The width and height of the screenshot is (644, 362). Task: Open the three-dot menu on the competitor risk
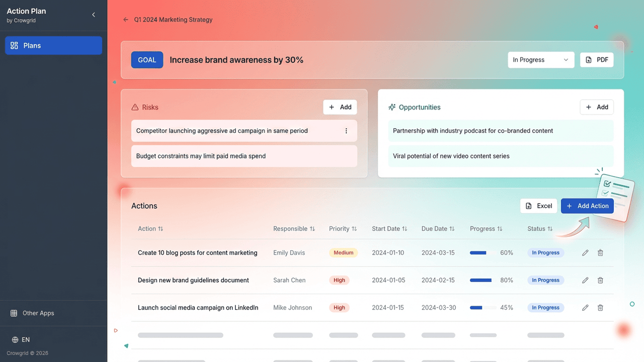[346, 131]
